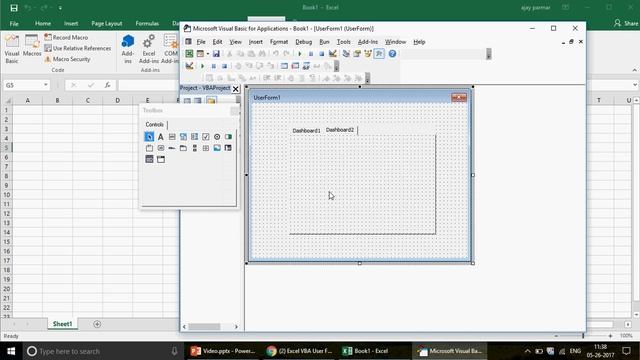Collapse the Excel ribbon
The height and width of the screenshot is (360, 640).
coord(634,70)
